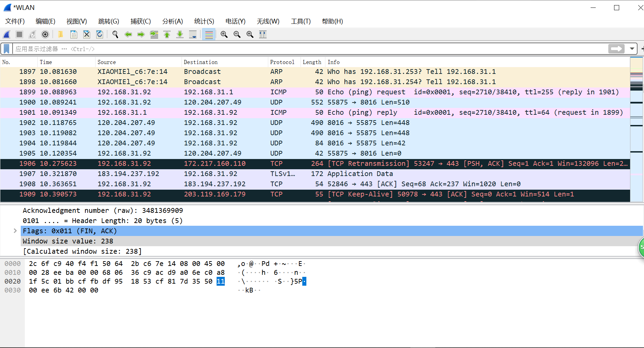Screen dimensions: 644x348
Task: Save the captured packets
Action: click(x=73, y=34)
